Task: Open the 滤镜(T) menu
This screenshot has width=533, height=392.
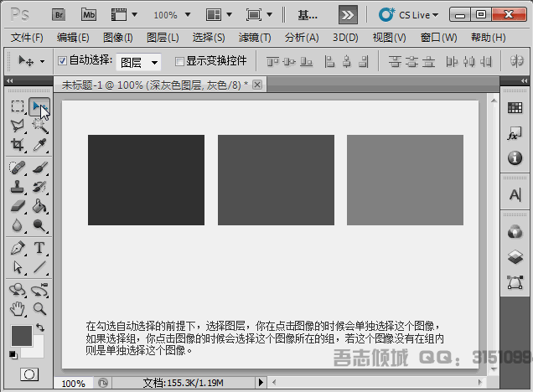Action: (x=255, y=38)
